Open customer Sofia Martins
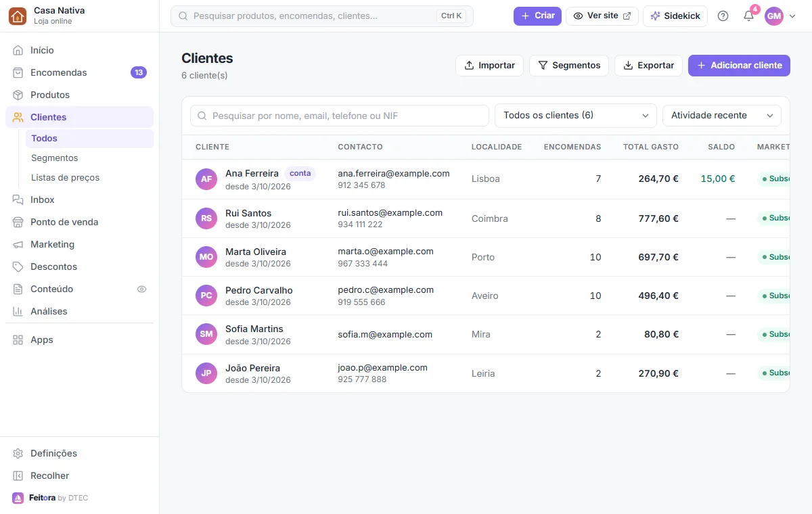Screen dimensions: 812x514 254,329
